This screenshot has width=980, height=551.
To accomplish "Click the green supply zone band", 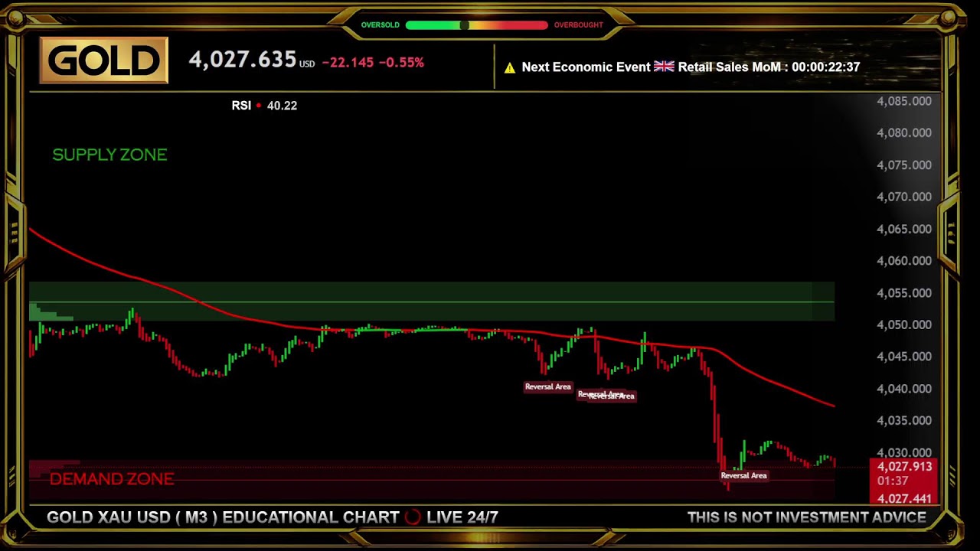I will coord(432,302).
